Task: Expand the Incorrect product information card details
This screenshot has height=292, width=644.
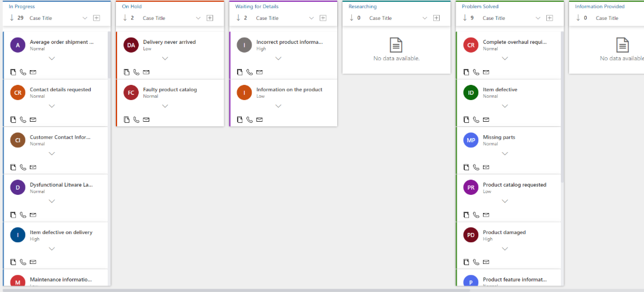Action: [x=279, y=59]
